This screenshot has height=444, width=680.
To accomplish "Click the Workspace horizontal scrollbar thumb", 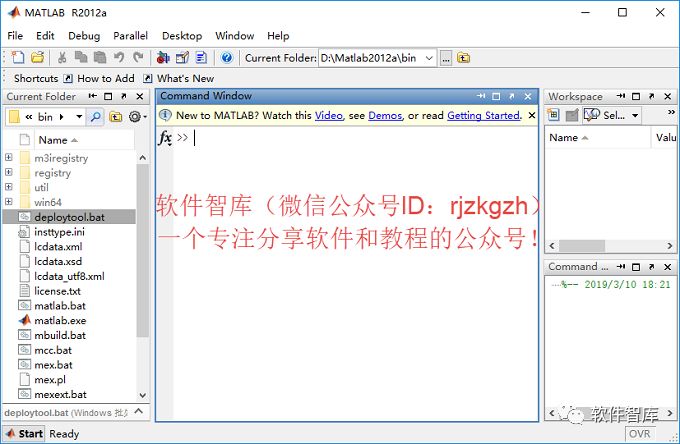I will point(582,246).
